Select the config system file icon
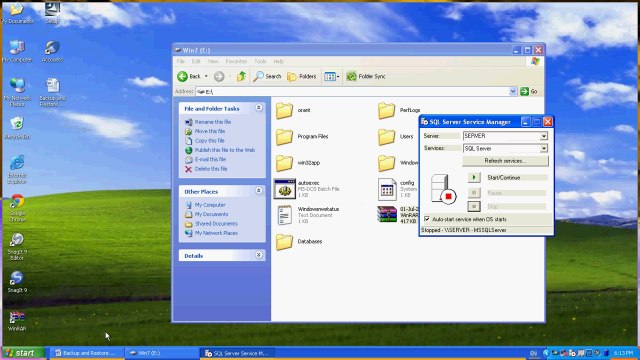Viewport: 640px width, 360px height. (387, 189)
